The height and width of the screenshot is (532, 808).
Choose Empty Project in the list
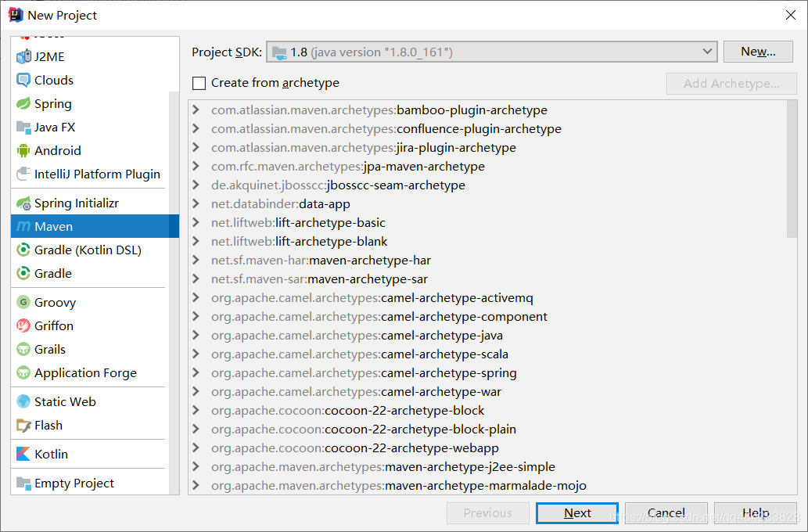(74, 483)
